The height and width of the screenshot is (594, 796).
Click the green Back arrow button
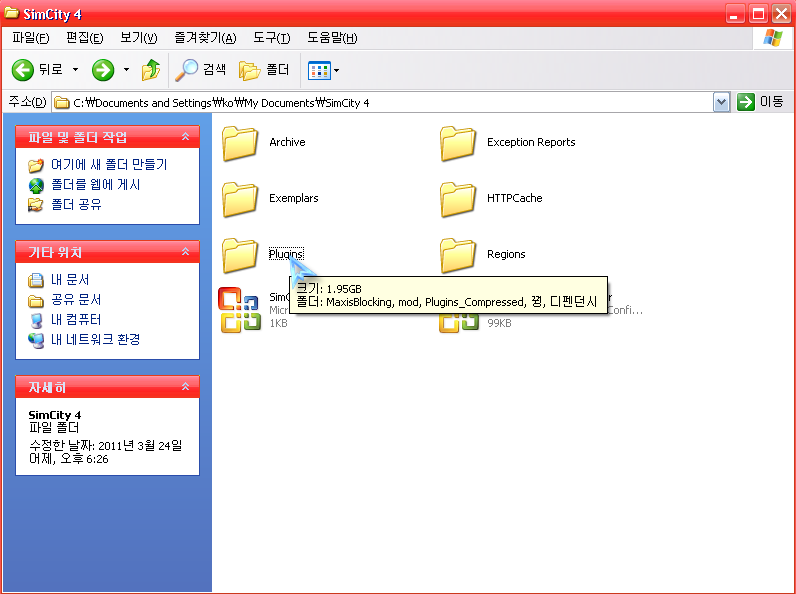[x=23, y=70]
